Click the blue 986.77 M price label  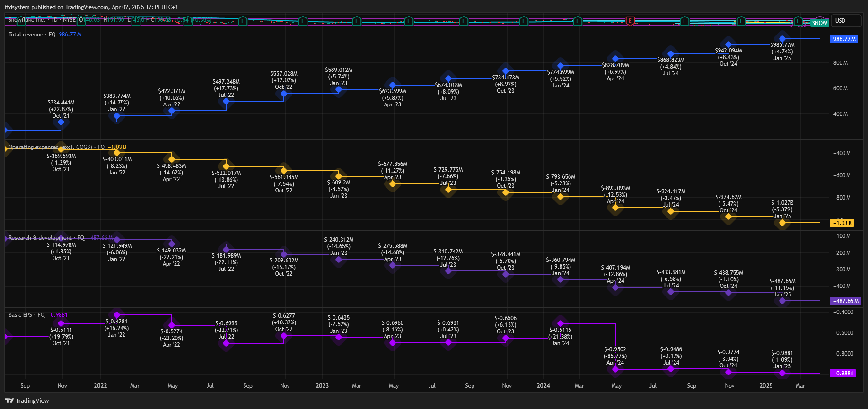click(844, 39)
